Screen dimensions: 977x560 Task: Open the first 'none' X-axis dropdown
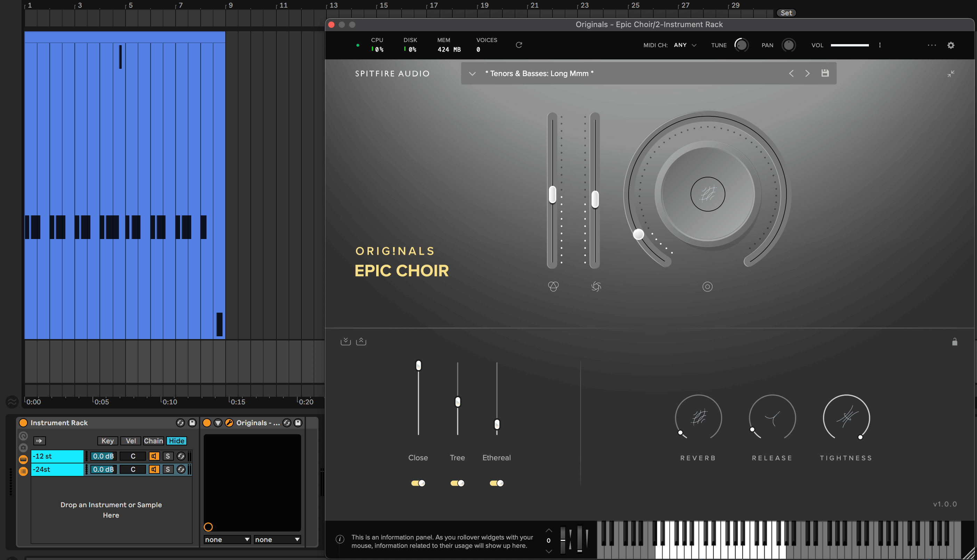pyautogui.click(x=227, y=539)
